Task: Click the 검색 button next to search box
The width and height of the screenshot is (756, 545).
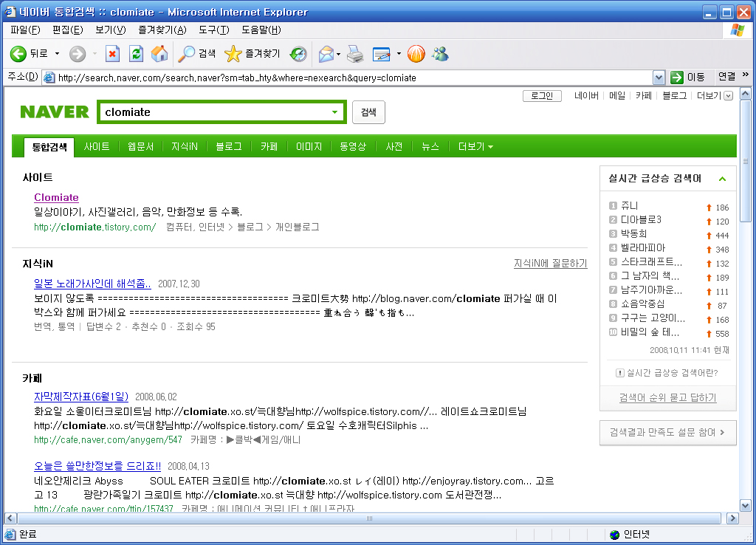Action: [x=368, y=112]
